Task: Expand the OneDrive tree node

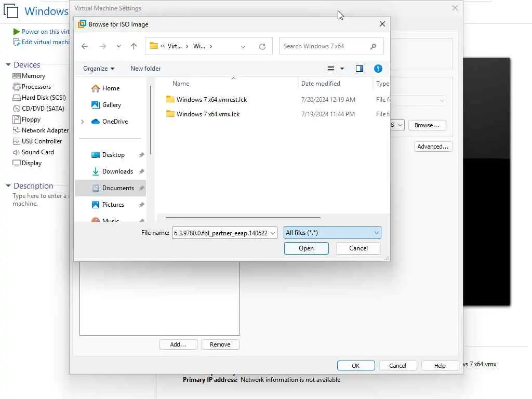Action: [x=83, y=122]
